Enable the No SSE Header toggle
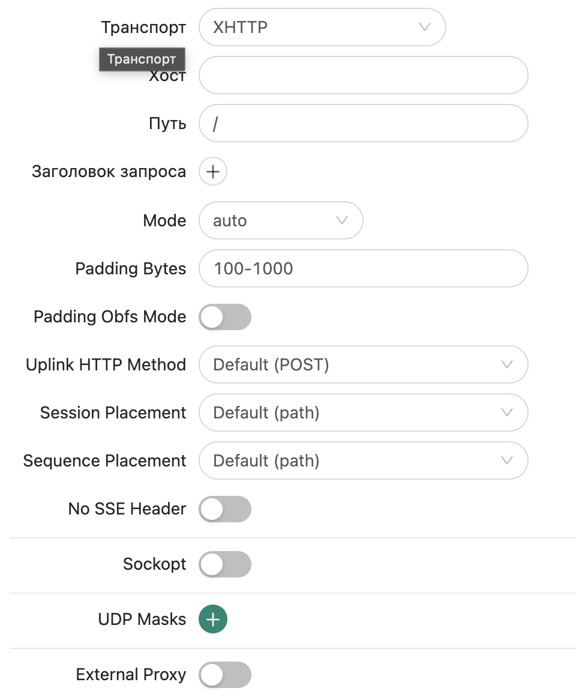This screenshot has width=588, height=700. coord(225,509)
